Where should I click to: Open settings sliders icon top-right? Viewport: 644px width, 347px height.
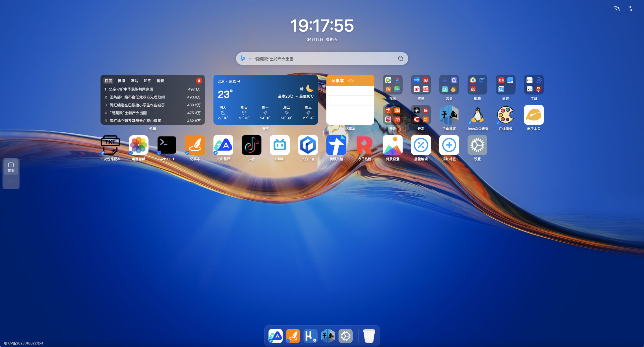pos(630,8)
